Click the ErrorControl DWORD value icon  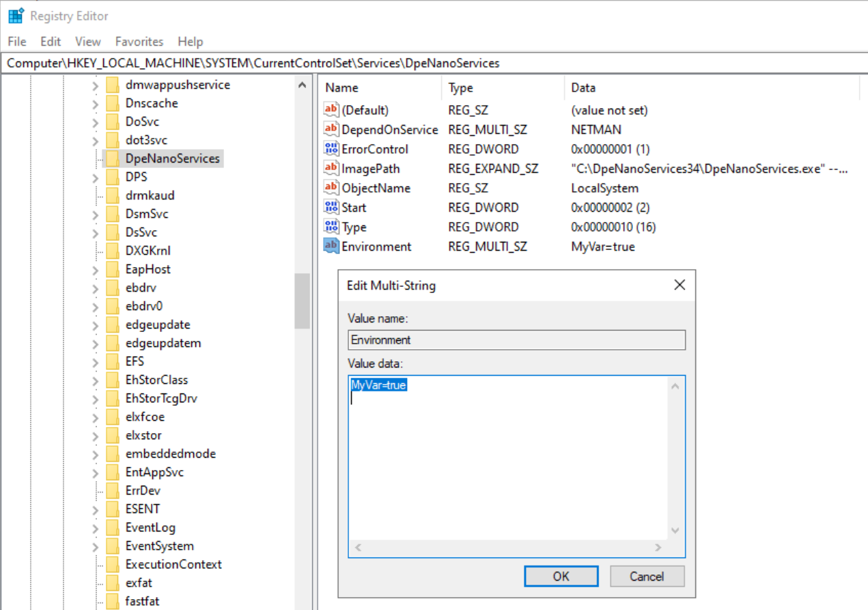click(331, 149)
